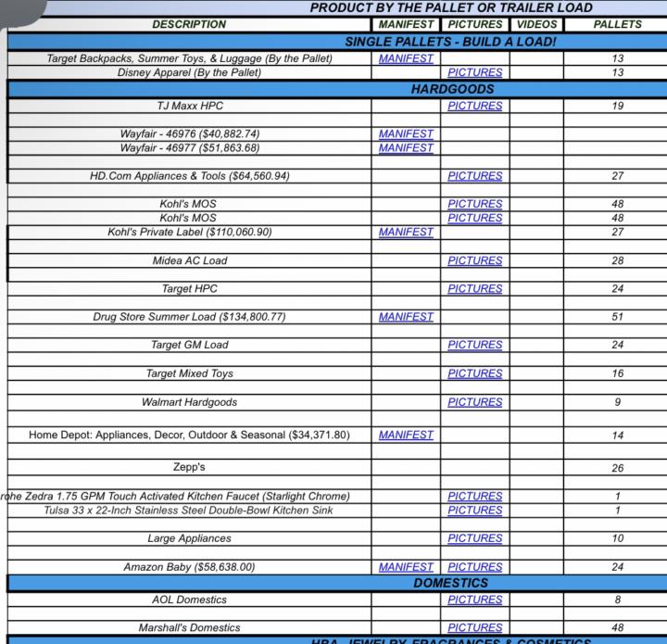
Task: Open MANIFEST link for Wayfair - 46977
Action: click(x=406, y=148)
